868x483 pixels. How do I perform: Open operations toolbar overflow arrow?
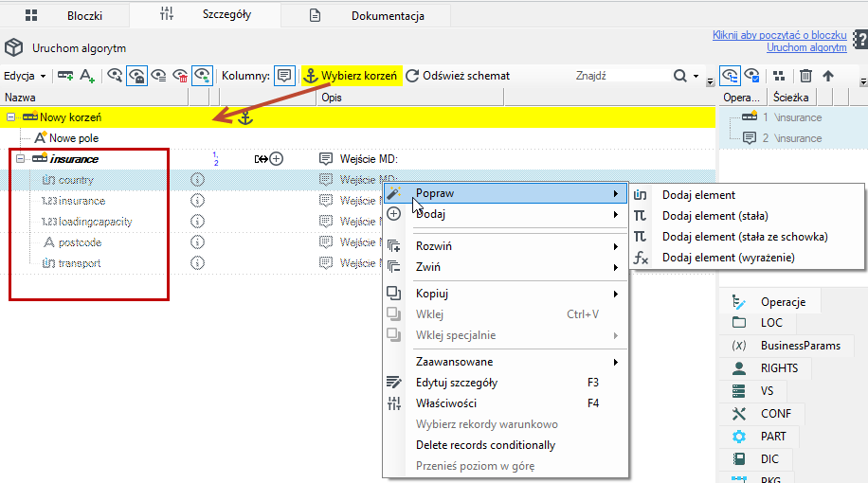(863, 82)
